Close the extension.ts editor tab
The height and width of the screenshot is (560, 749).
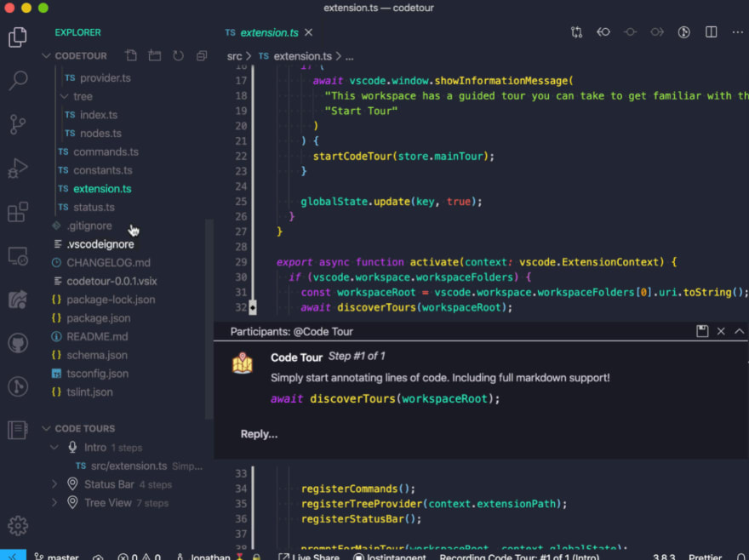[309, 32]
